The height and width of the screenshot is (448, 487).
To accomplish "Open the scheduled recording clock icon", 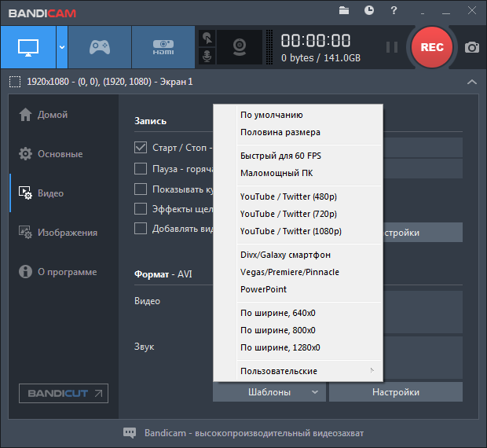I will pos(369,10).
